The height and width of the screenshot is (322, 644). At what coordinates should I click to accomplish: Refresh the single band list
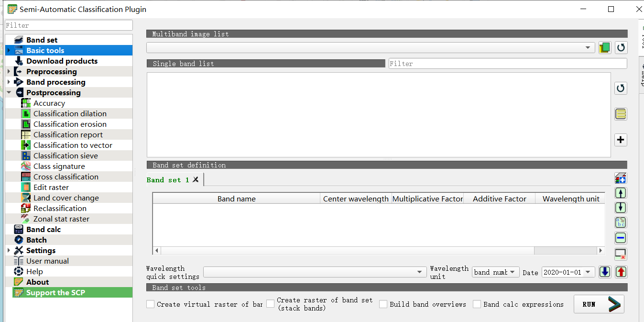(x=621, y=88)
